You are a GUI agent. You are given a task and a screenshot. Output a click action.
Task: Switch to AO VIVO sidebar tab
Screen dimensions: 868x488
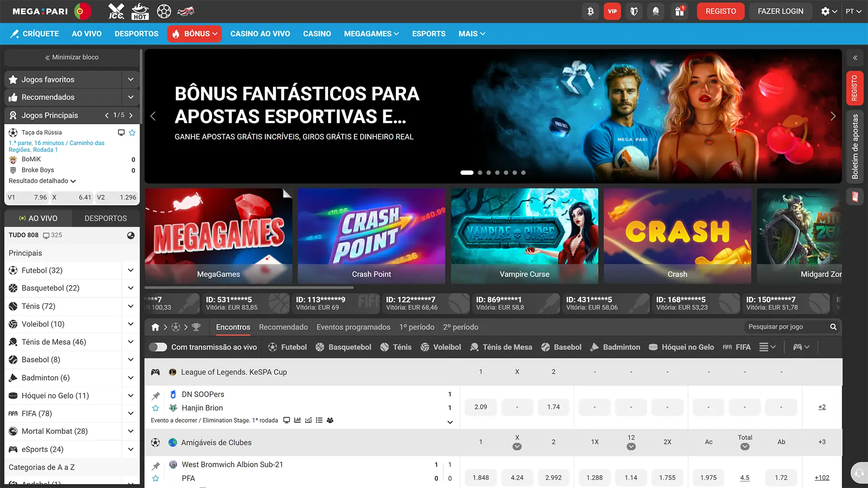(38, 218)
